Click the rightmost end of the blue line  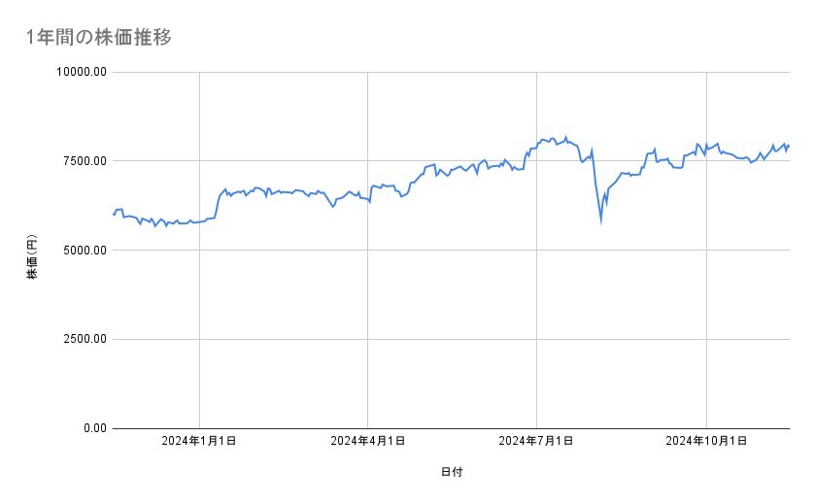[789, 146]
